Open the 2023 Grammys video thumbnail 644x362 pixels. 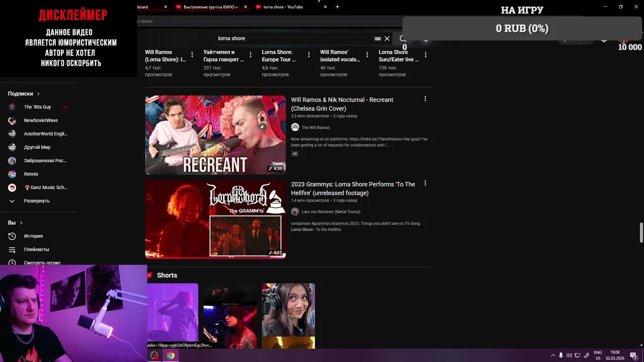[215, 219]
